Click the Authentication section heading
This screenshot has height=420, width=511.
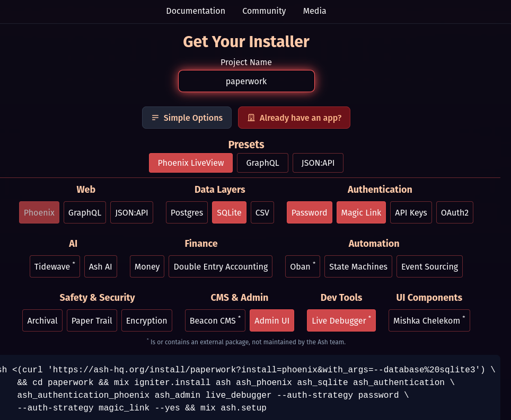point(380,190)
